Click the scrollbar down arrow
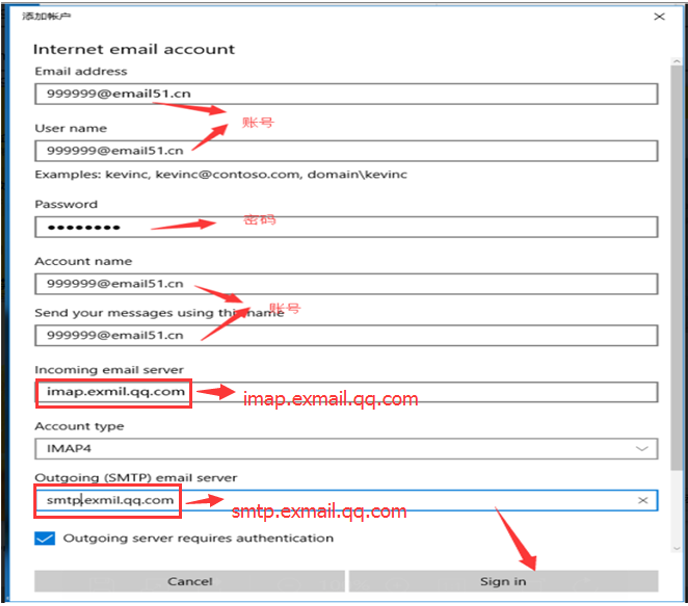 pos(676,548)
